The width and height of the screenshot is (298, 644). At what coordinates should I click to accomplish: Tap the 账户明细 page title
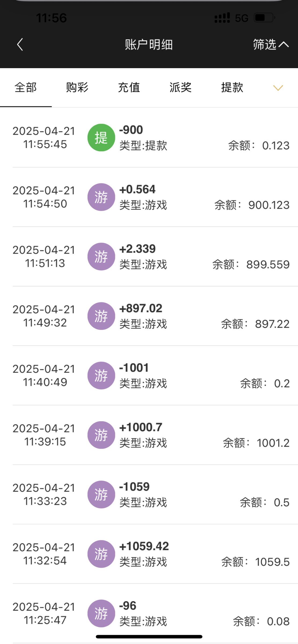coord(149,45)
